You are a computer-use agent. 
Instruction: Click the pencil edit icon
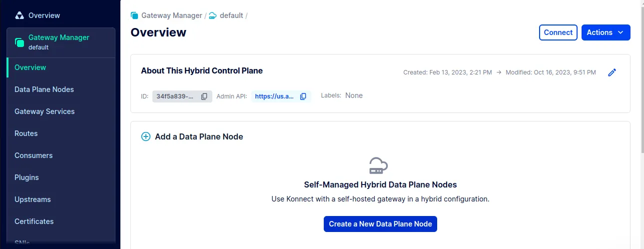[x=612, y=72]
